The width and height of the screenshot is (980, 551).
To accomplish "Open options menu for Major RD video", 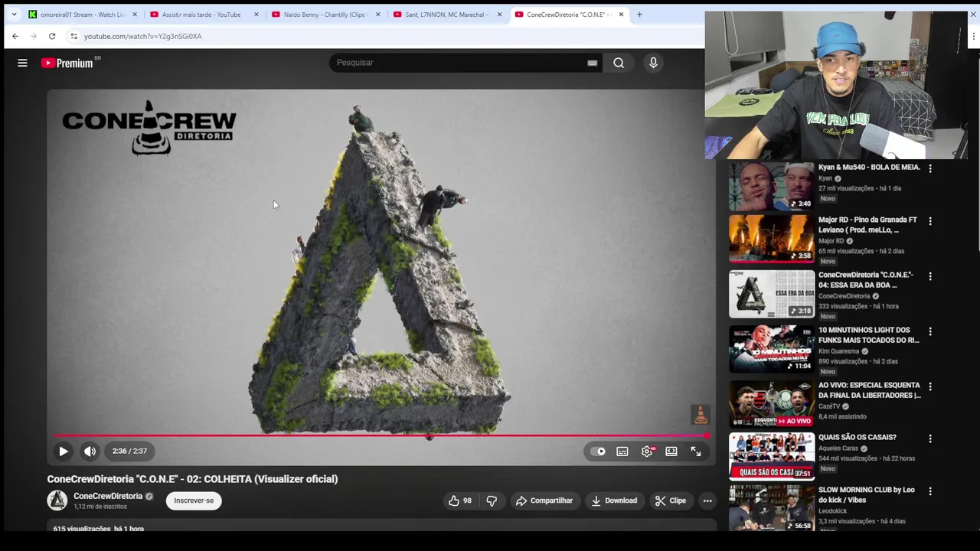I will click(930, 221).
